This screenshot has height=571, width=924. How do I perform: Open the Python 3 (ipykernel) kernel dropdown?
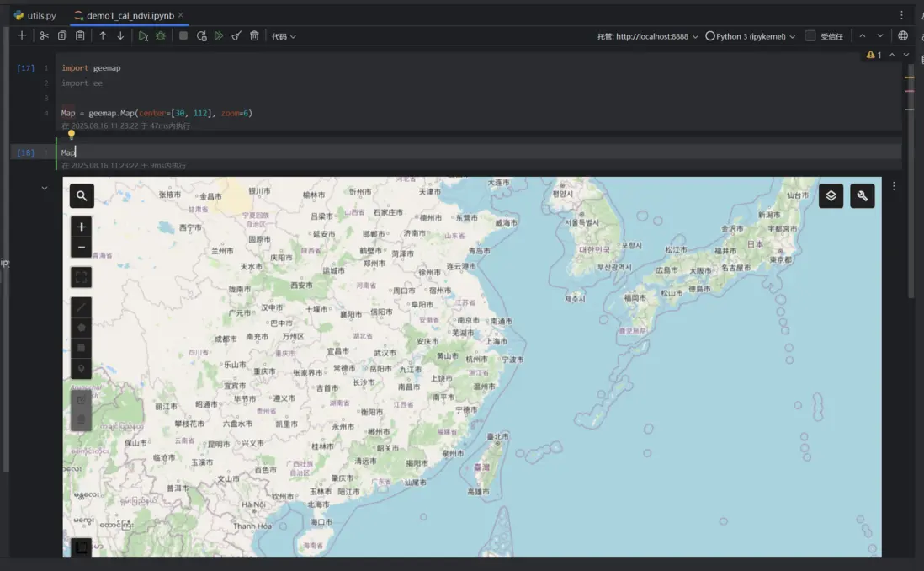click(751, 36)
